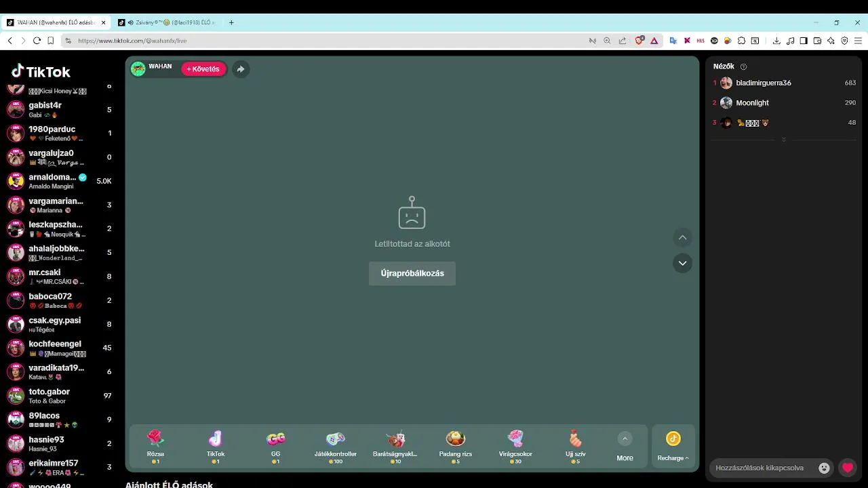Send a Rózsa gift
The width and height of the screenshot is (868, 488).
(x=155, y=446)
